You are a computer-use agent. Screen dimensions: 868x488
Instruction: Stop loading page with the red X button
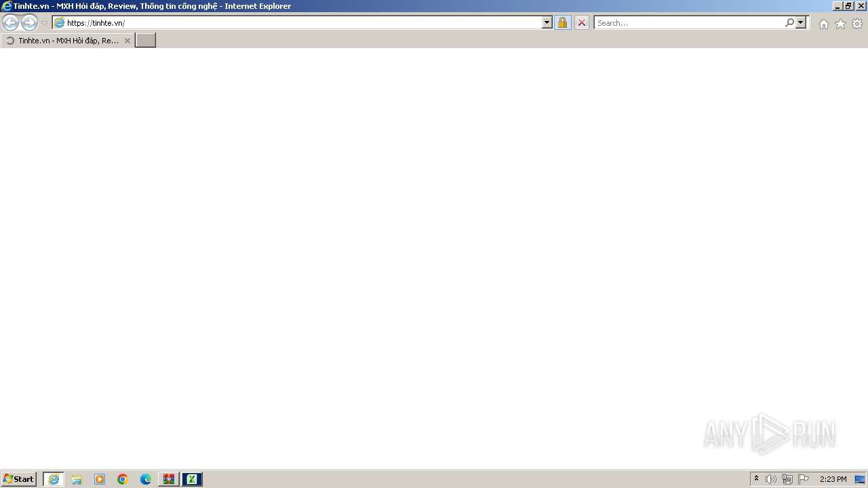581,22
